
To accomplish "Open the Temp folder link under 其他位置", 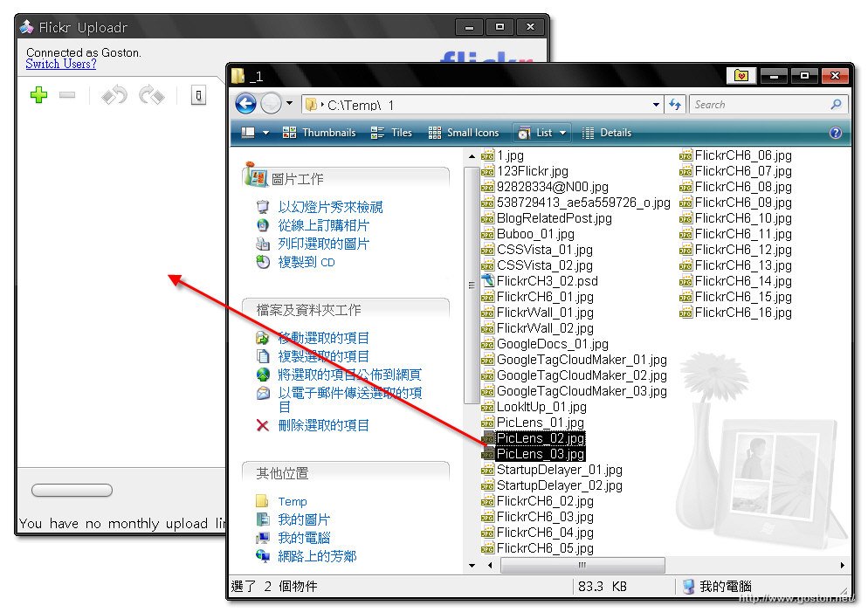I will click(293, 501).
